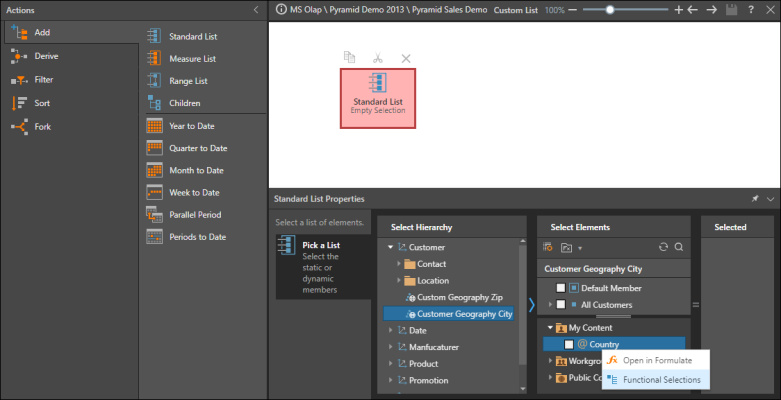Check the Country checkbox

point(568,344)
